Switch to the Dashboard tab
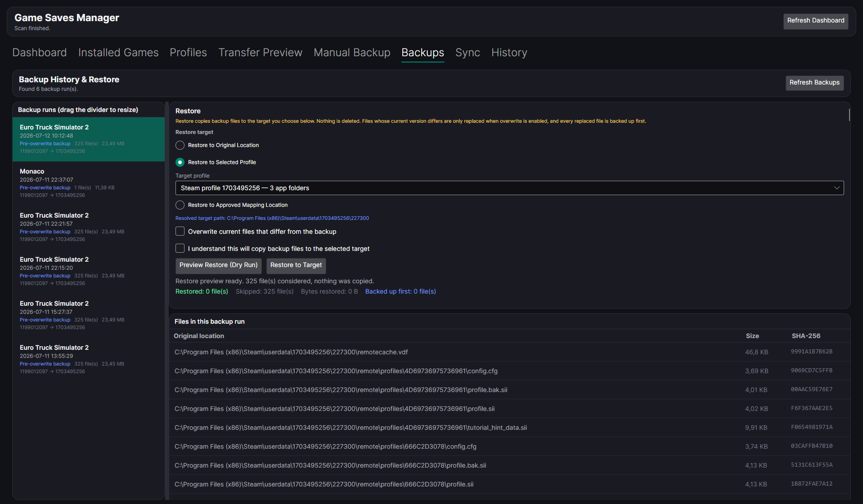 click(x=40, y=53)
